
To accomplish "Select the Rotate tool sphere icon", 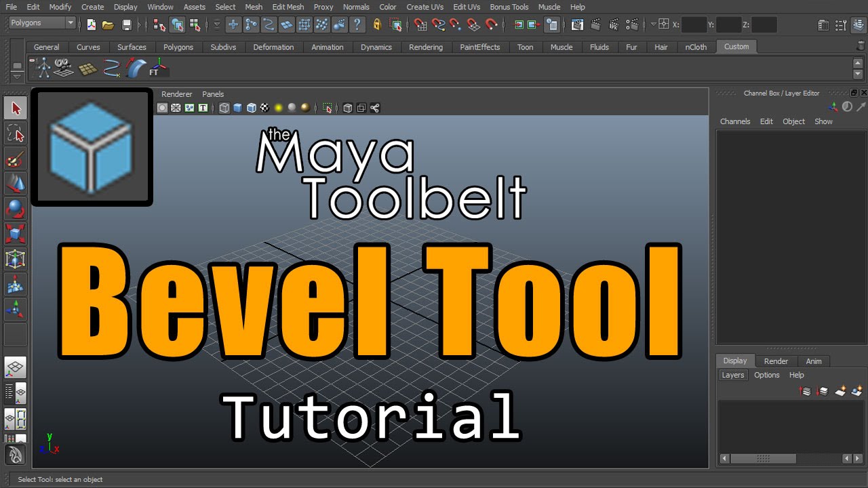I will (x=16, y=208).
